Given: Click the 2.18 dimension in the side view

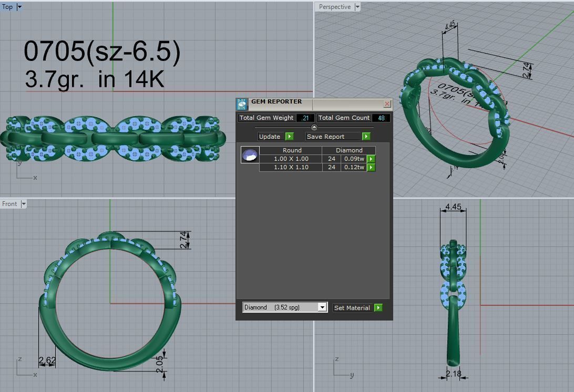Looking at the screenshot, I should tap(453, 374).
